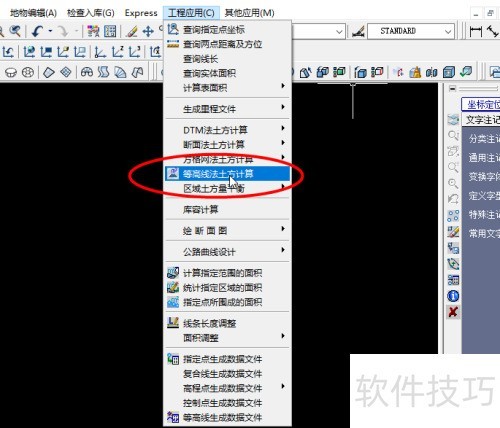Choose 指定点生成数据文件 menu item
The width and height of the screenshot is (500, 428).
pyautogui.click(x=228, y=359)
